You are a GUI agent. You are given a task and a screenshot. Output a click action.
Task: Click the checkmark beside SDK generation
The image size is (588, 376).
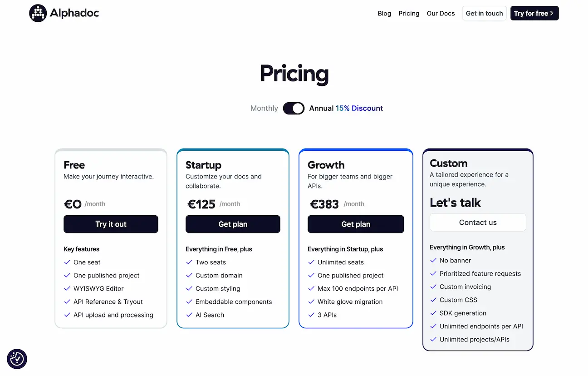pyautogui.click(x=433, y=313)
